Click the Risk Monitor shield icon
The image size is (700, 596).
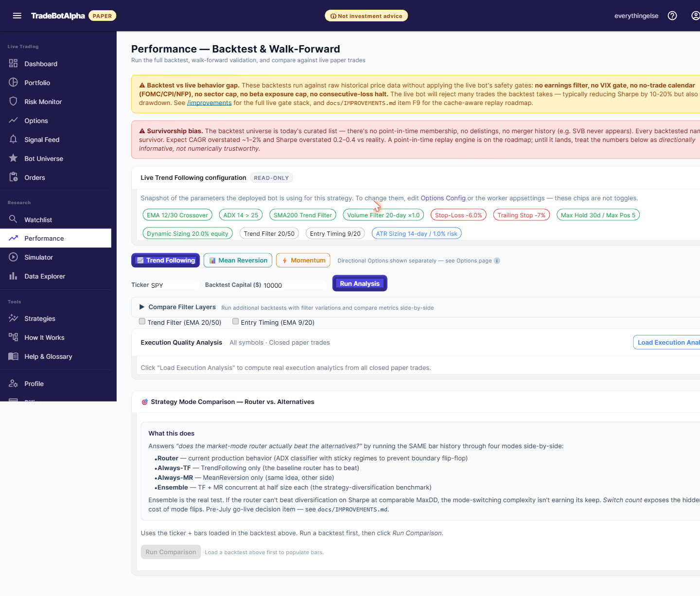click(x=13, y=102)
